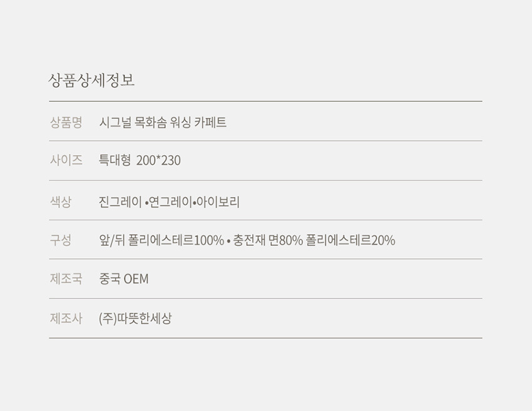
Task: Click the 중국 OEM value
Action: point(124,279)
